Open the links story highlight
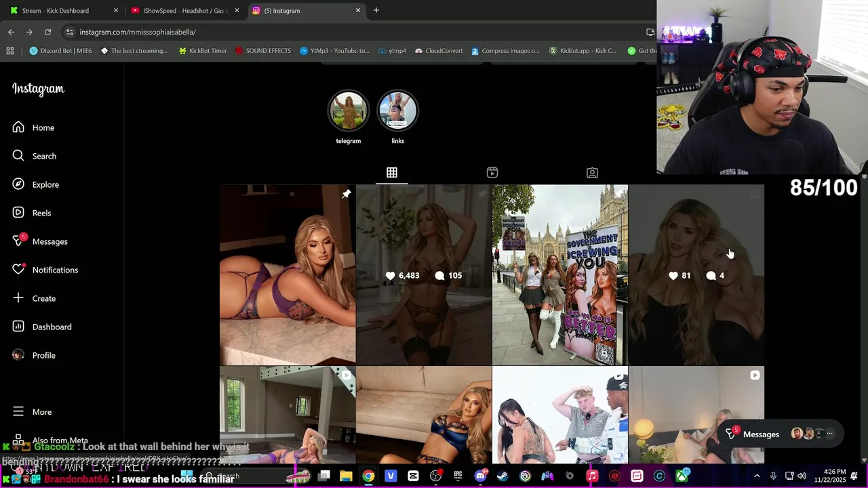868x488 pixels. click(397, 110)
